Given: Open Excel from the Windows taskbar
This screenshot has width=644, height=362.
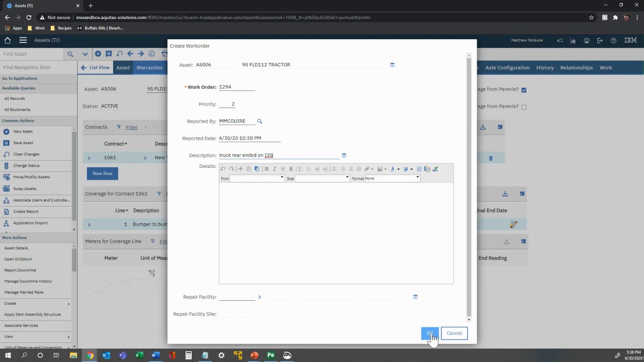Looking at the screenshot, I should tap(139, 355).
